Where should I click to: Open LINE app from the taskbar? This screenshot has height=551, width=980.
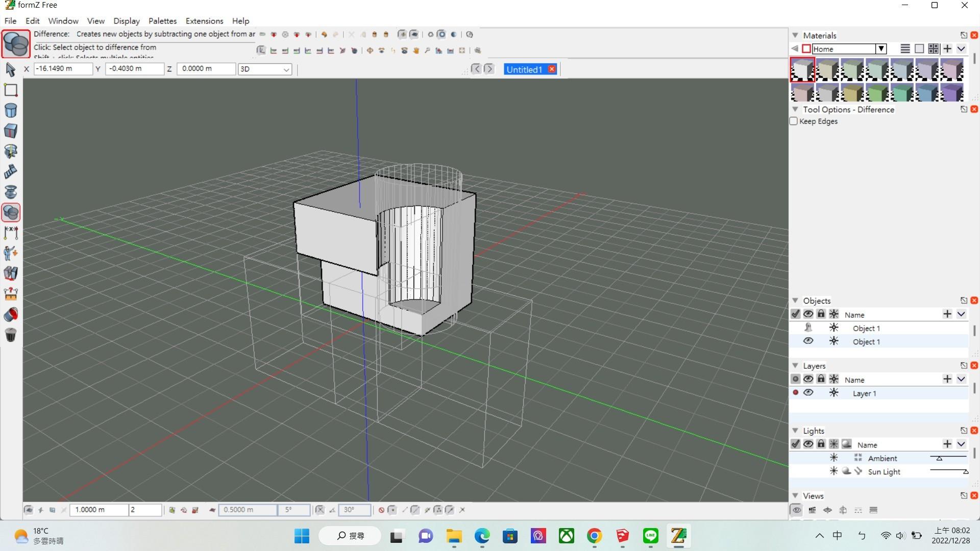[650, 536]
